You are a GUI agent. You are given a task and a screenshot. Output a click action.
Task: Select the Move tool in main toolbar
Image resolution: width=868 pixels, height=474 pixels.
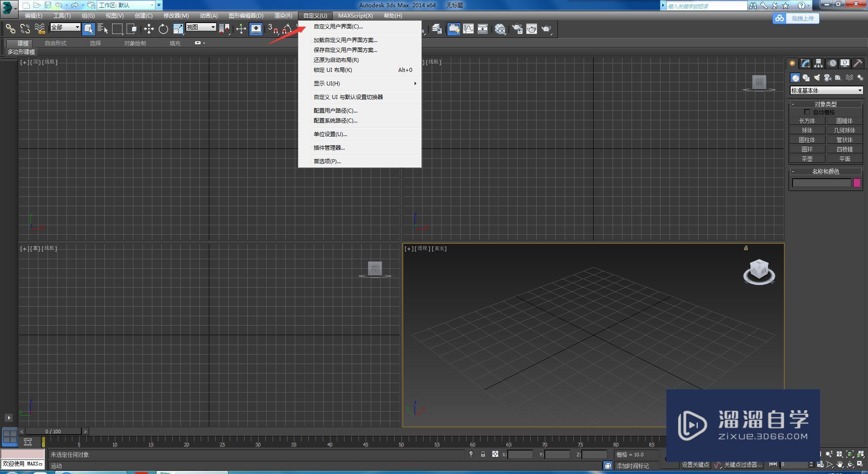tap(149, 29)
